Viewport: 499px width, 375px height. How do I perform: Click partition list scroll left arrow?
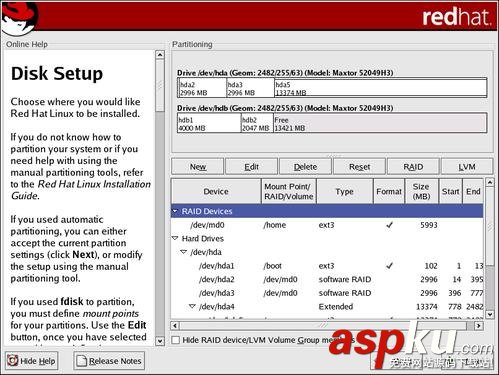[175, 326]
